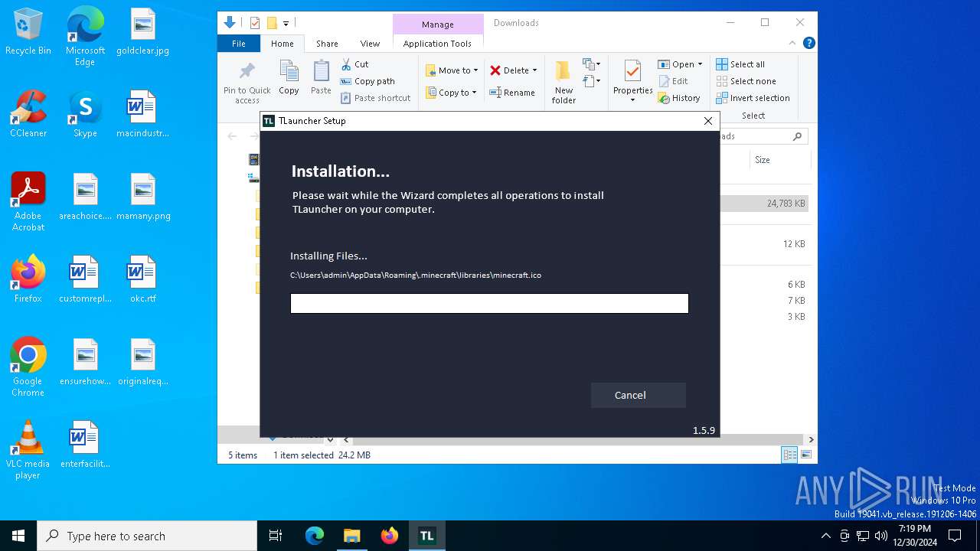Open the File menu in Explorer
Viewport: 980px width, 551px height.
239,44
